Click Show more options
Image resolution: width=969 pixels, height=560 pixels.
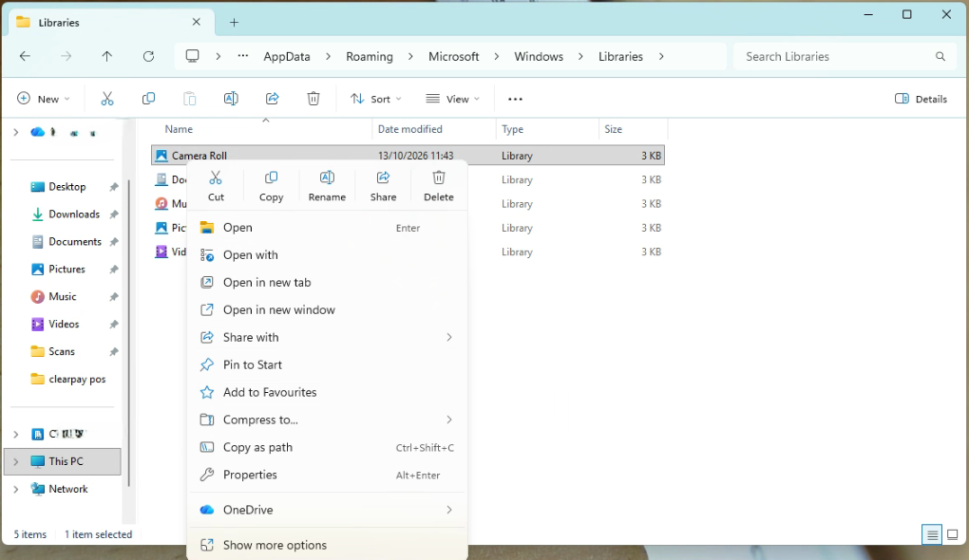click(x=327, y=545)
